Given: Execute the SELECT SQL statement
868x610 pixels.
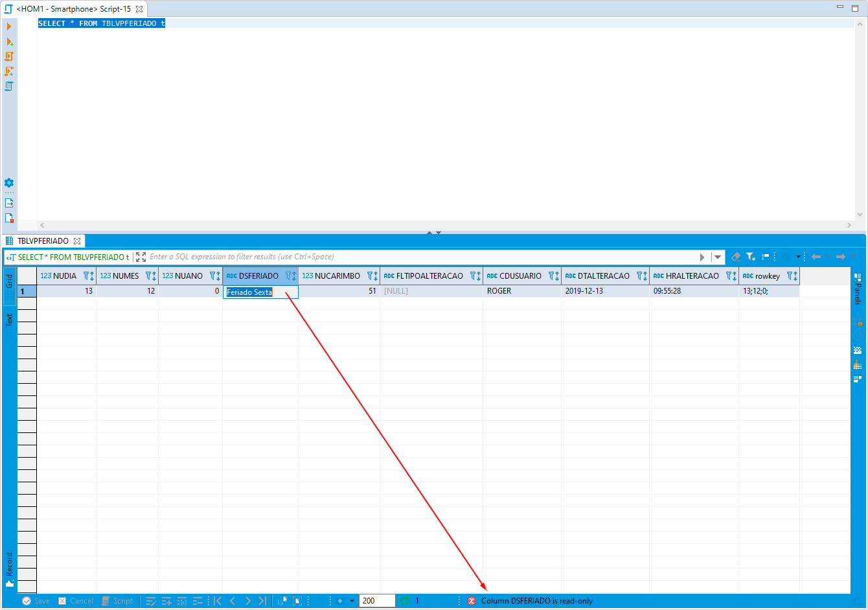Looking at the screenshot, I should pos(9,27).
